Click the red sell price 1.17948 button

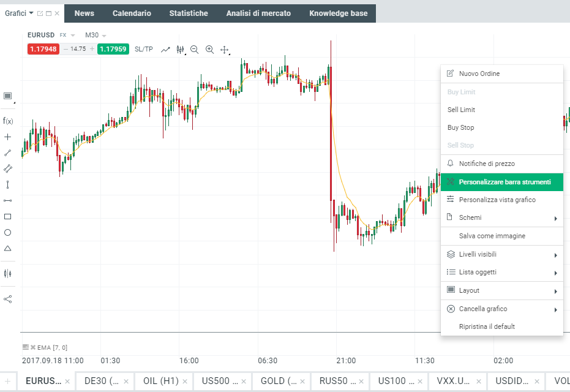tap(43, 49)
